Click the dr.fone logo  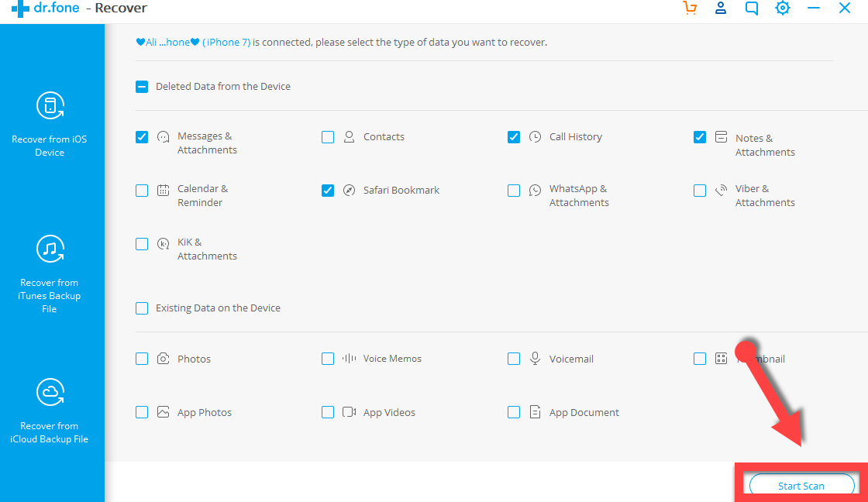coord(20,9)
